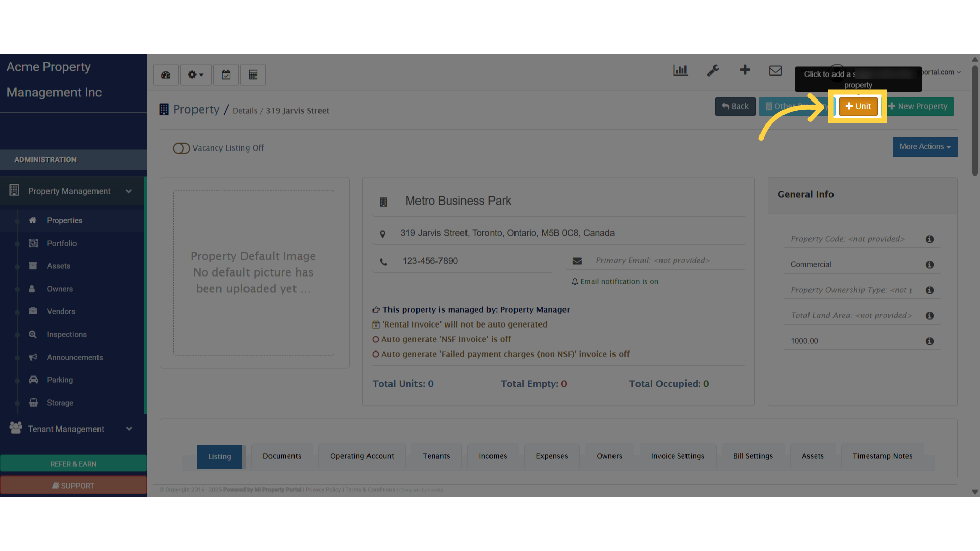980x551 pixels.
Task: Switch to the Documents tab
Action: pos(282,456)
